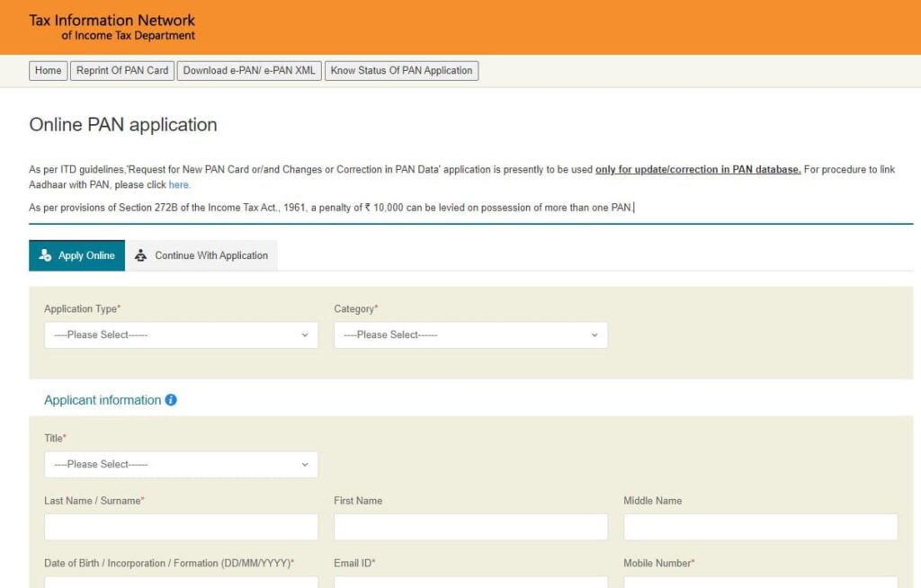Click the Mobile Number input field

click(x=760, y=582)
